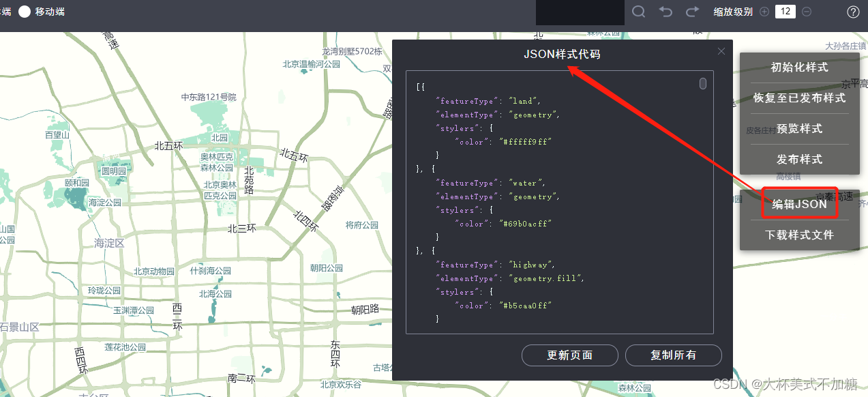
Task: Click 朝阳公园 label on map
Action: coord(327,268)
